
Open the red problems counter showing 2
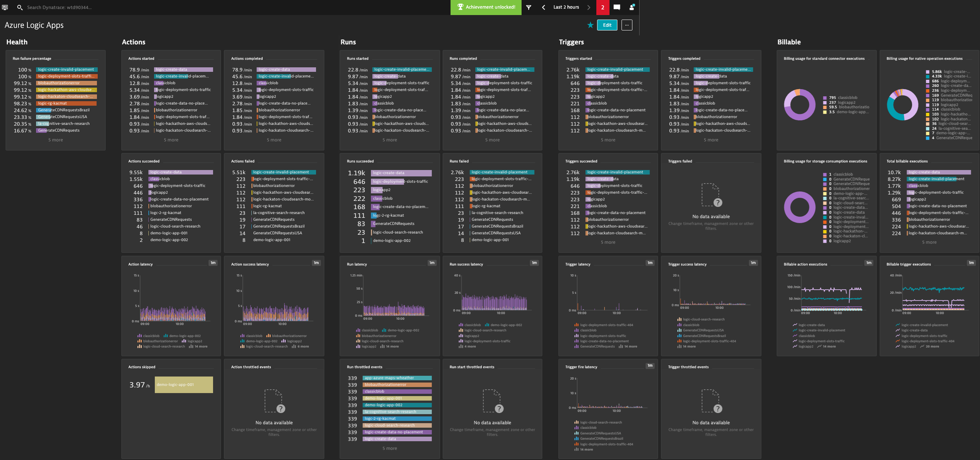pyautogui.click(x=603, y=7)
